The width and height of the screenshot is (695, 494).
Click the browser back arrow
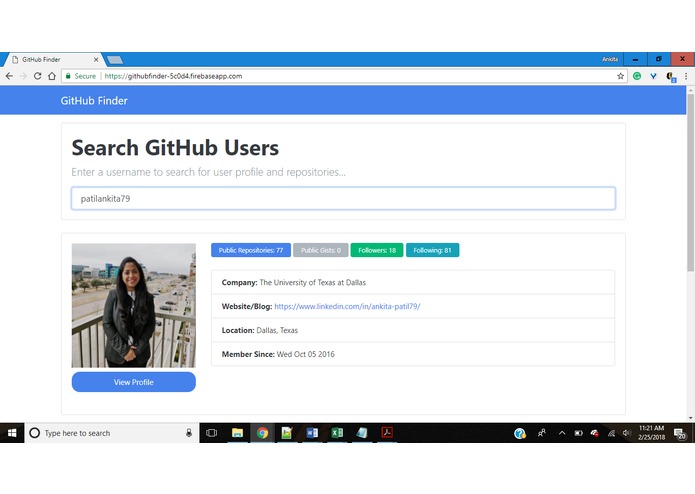[9, 76]
